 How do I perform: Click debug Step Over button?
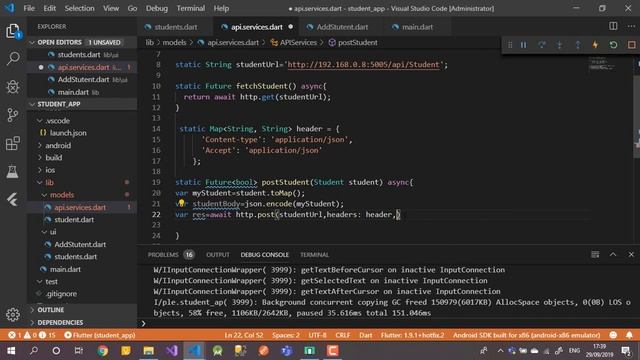click(542, 45)
